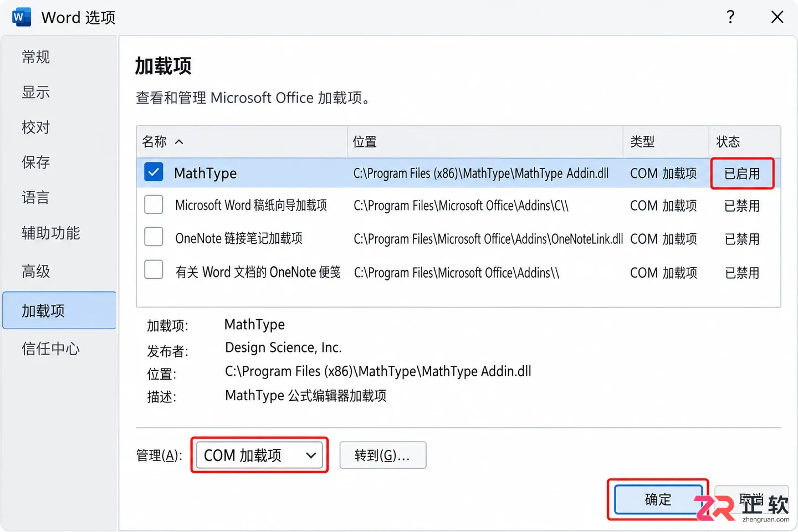Tick the 有关 Word 文档的 OneNote 便笺 checkbox
This screenshot has height=532, width=798.
pos(154,270)
